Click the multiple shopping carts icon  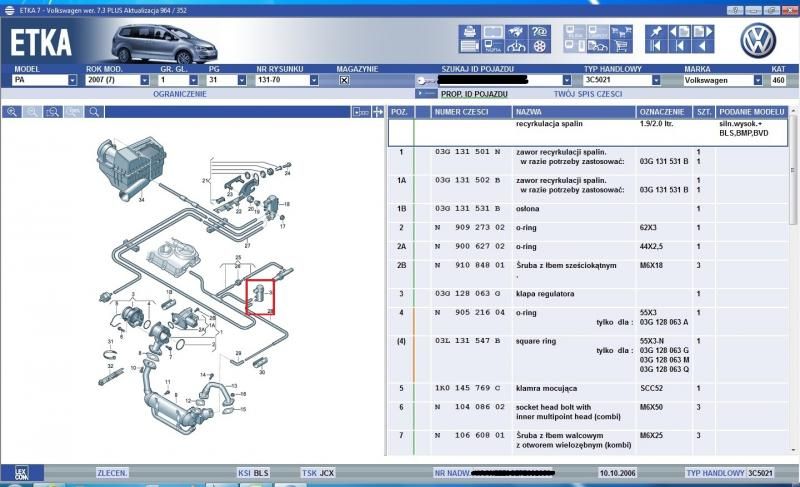[621, 32]
